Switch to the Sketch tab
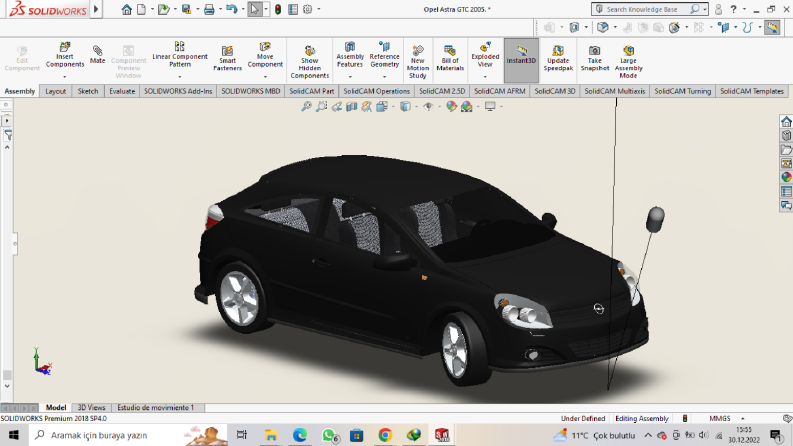Viewport: 793px width, 446px height. (x=87, y=91)
